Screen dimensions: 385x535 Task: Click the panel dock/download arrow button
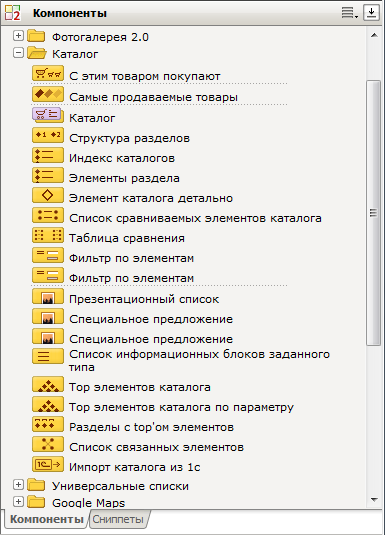(371, 13)
